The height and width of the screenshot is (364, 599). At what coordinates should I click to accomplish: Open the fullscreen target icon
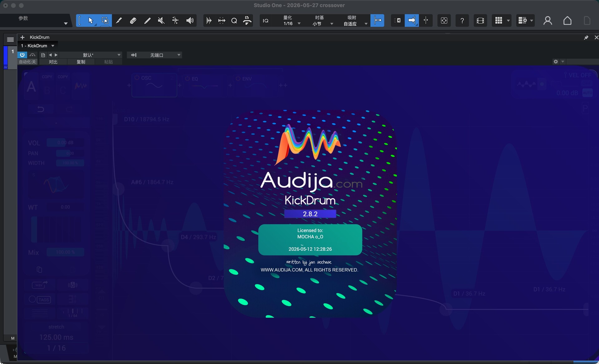[444, 21]
